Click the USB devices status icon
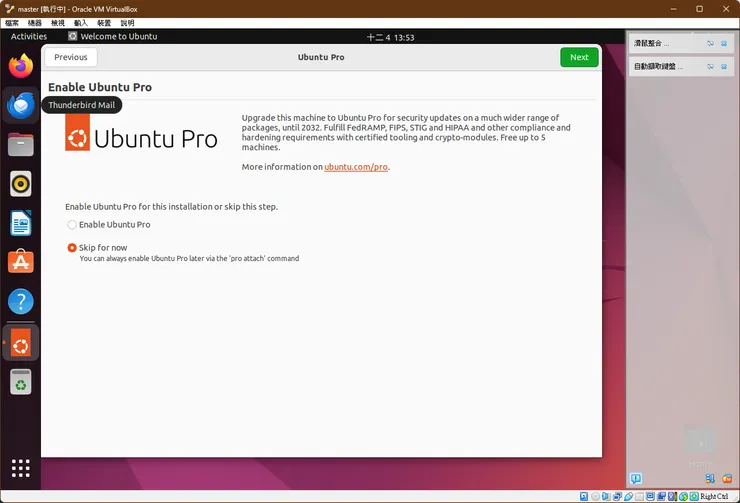740x503 pixels. point(629,496)
